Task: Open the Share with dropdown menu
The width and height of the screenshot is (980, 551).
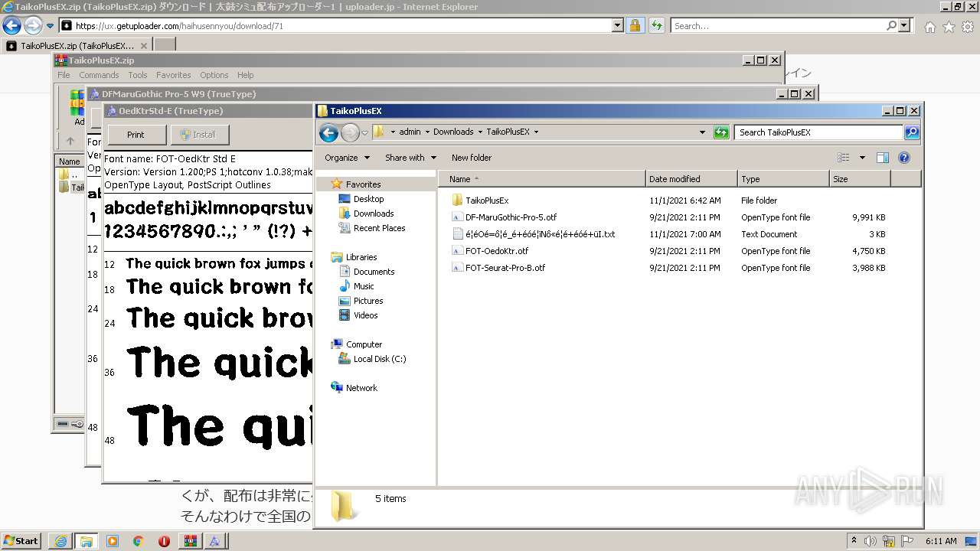Action: pos(410,158)
